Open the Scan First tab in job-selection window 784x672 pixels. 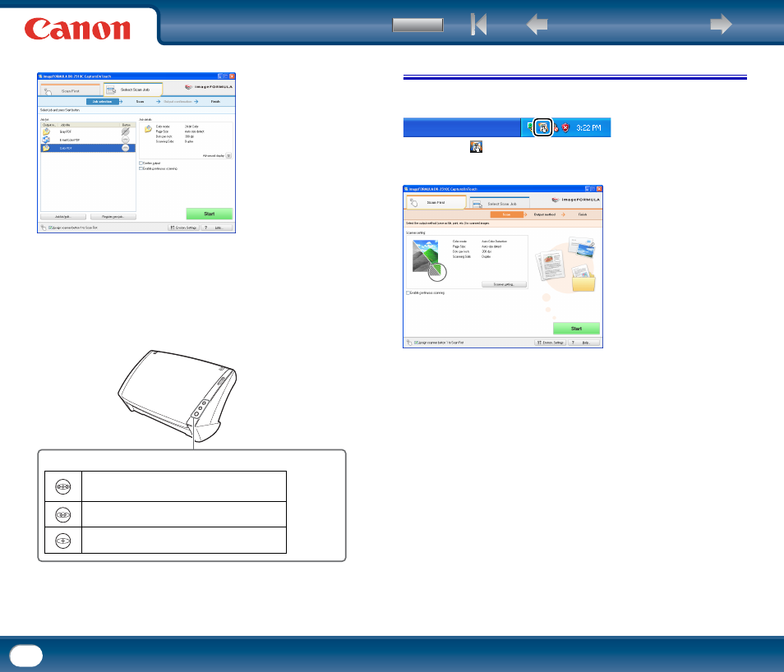pyautogui.click(x=70, y=90)
